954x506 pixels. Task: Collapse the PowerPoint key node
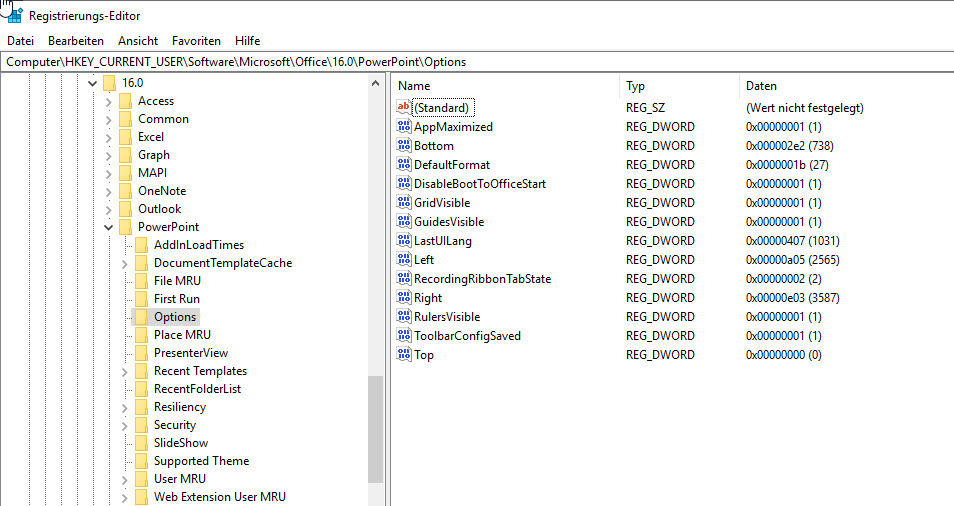click(108, 227)
